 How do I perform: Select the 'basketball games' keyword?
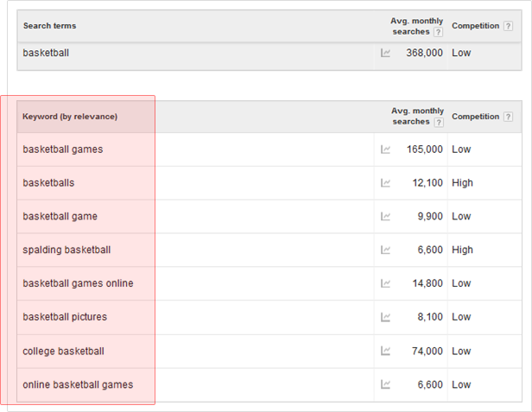[x=63, y=149]
